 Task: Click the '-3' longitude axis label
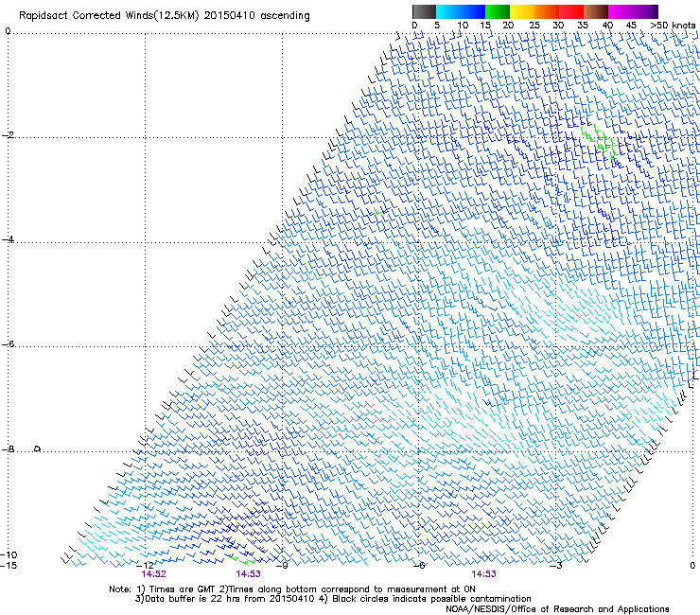click(556, 566)
